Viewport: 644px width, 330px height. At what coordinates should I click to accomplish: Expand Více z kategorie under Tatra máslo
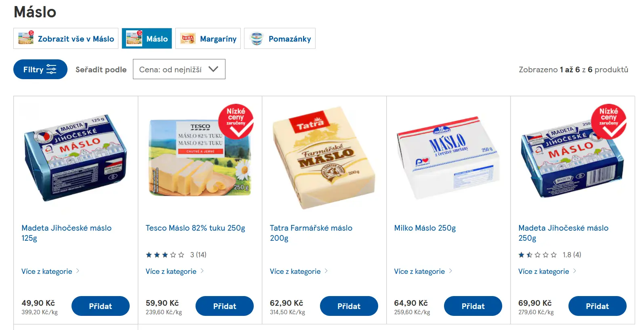click(x=299, y=271)
